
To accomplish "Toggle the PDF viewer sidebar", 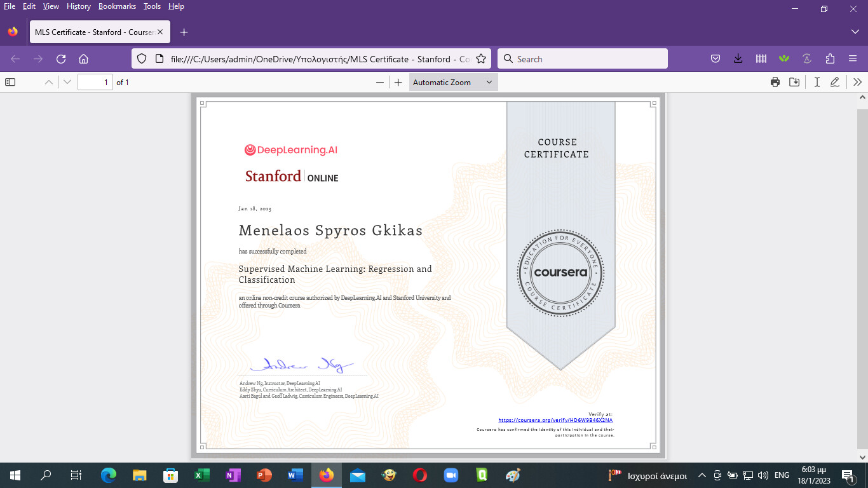I will pyautogui.click(x=10, y=82).
